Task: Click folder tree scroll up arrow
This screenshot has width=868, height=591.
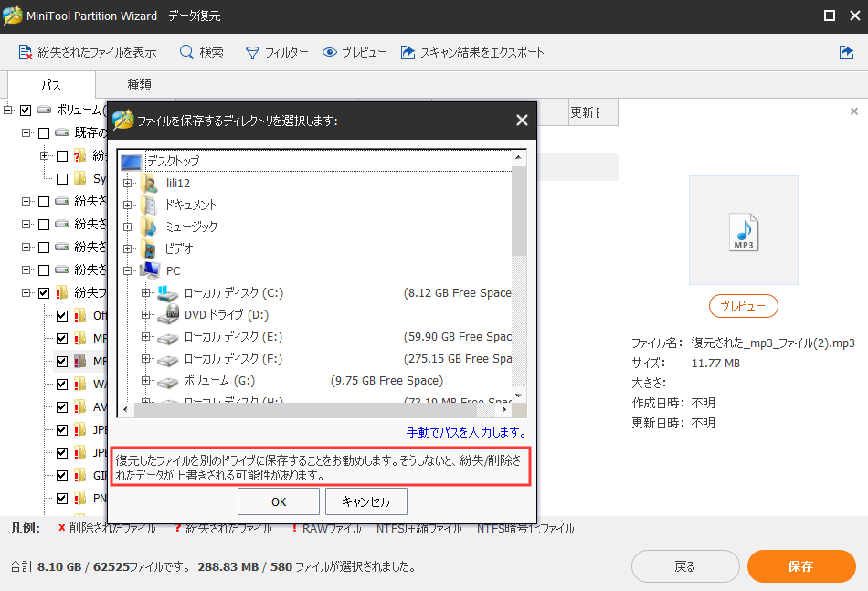Action: 519,158
